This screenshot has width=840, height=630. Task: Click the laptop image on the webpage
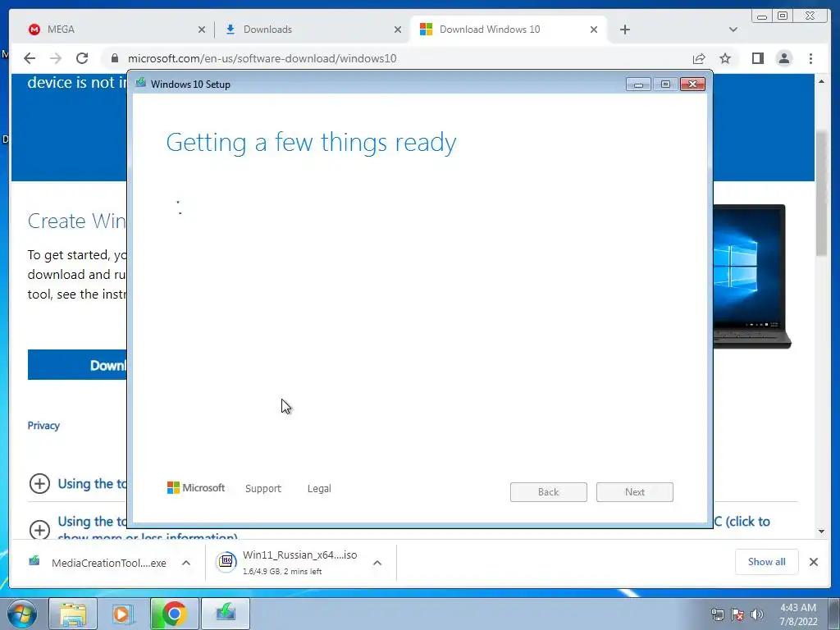tap(752, 276)
